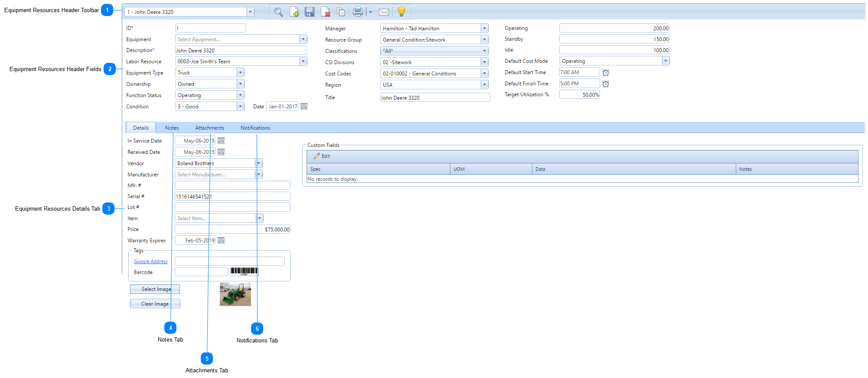Switch to the Details tab
This screenshot has height=378, width=868.
tap(141, 128)
